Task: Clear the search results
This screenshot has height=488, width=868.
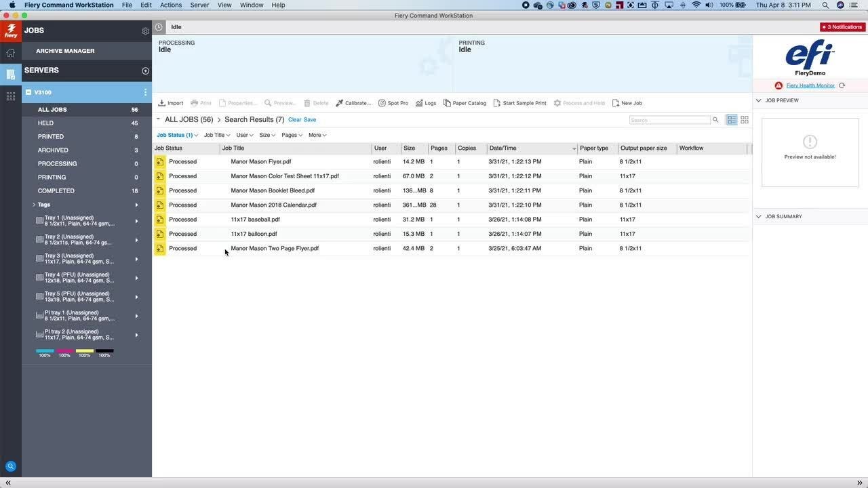Action: pyautogui.click(x=294, y=120)
